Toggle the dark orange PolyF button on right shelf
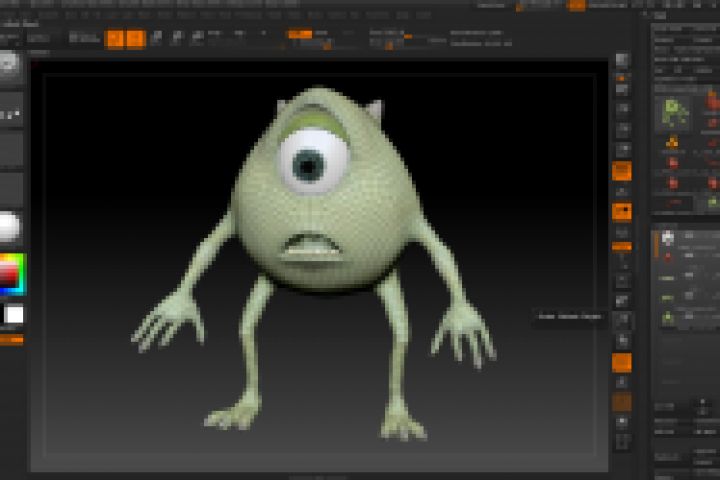The width and height of the screenshot is (720, 480). point(622,402)
